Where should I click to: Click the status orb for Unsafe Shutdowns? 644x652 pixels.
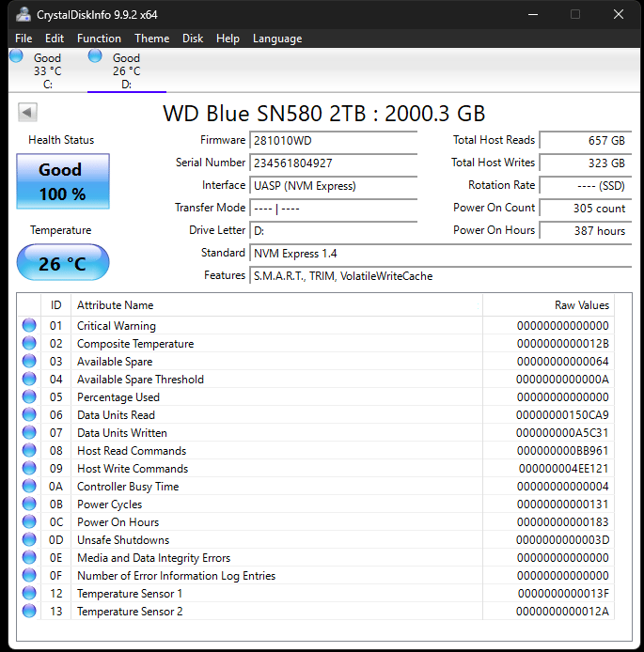pos(29,539)
